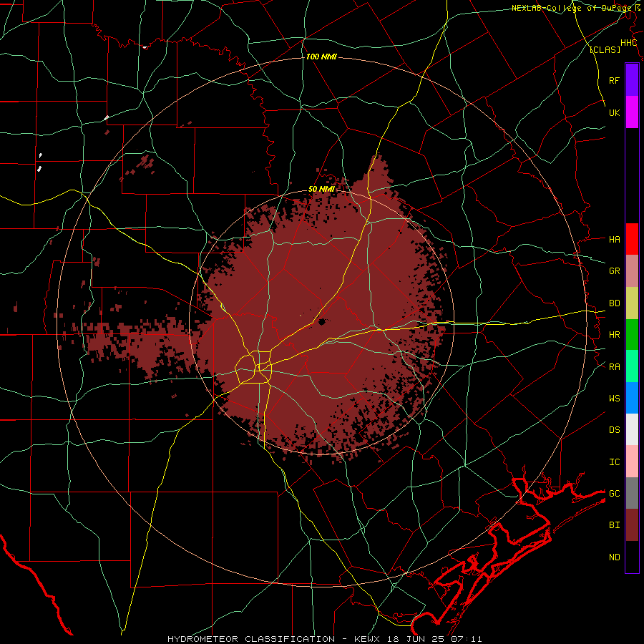644x644 pixels.
Task: Click the 07:11 timestamp in caption
Action: point(465,639)
